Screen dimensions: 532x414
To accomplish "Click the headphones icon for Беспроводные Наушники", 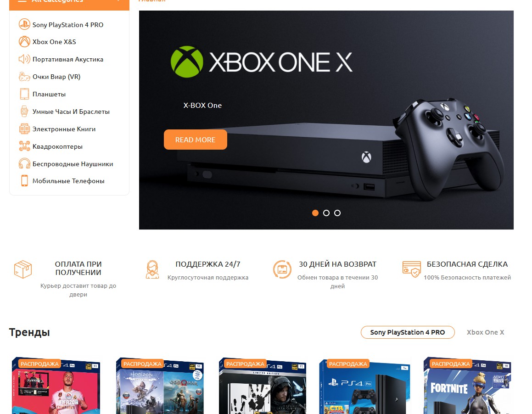I will (x=24, y=163).
